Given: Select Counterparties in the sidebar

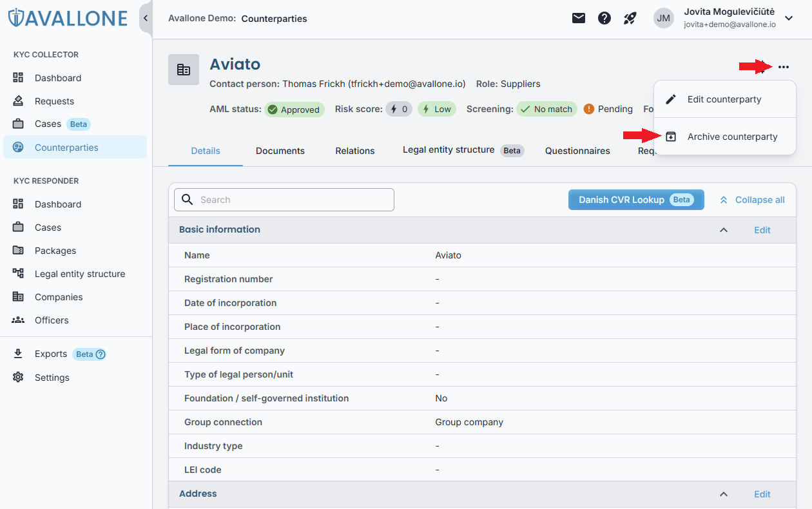Looking at the screenshot, I should point(75,147).
